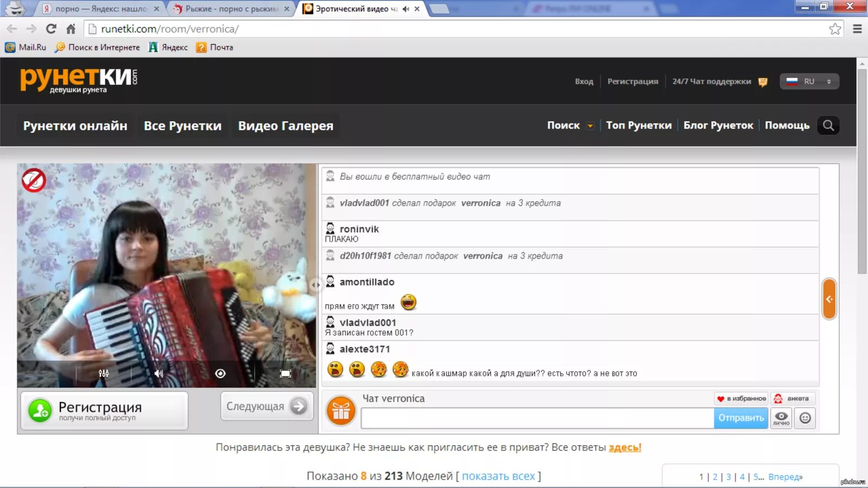Click the Рунетки site logo
This screenshot has width=868, height=488.
click(x=79, y=80)
